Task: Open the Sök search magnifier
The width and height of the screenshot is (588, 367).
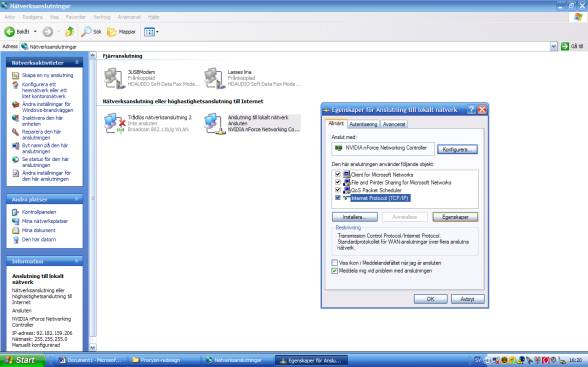Action: [87, 32]
